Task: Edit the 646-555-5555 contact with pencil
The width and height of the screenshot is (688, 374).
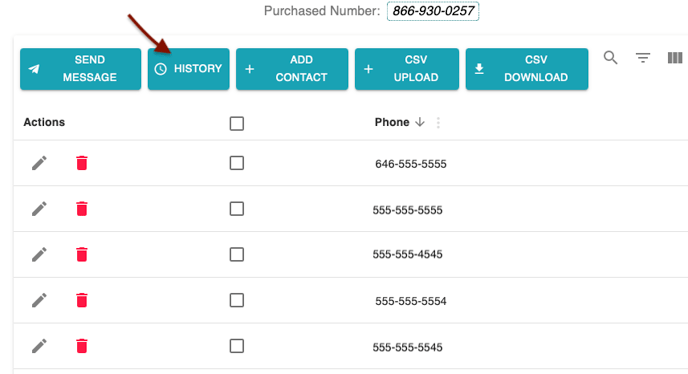Action: pos(39,163)
